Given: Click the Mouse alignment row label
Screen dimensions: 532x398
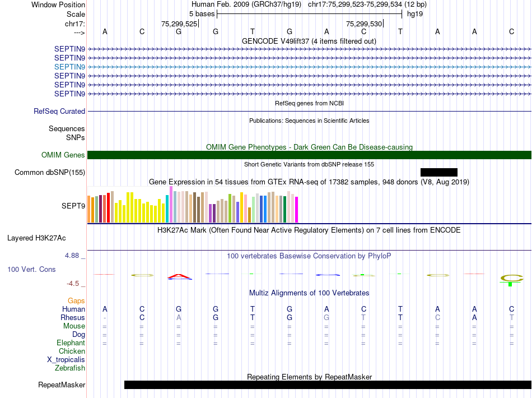Looking at the screenshot, I should point(74,326).
